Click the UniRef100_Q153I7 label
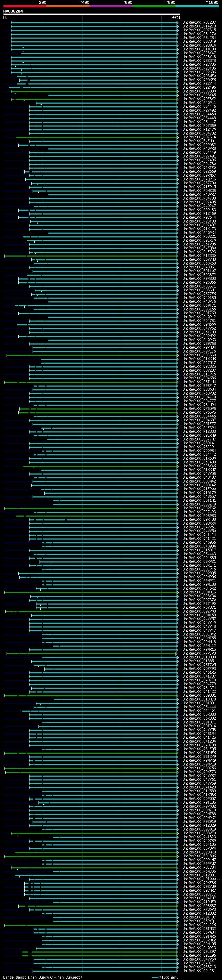 coord(199,550)
